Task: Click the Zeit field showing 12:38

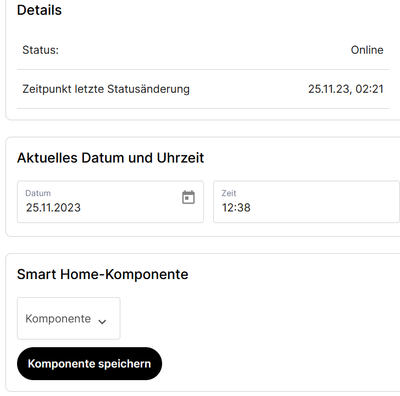Action: (x=306, y=202)
